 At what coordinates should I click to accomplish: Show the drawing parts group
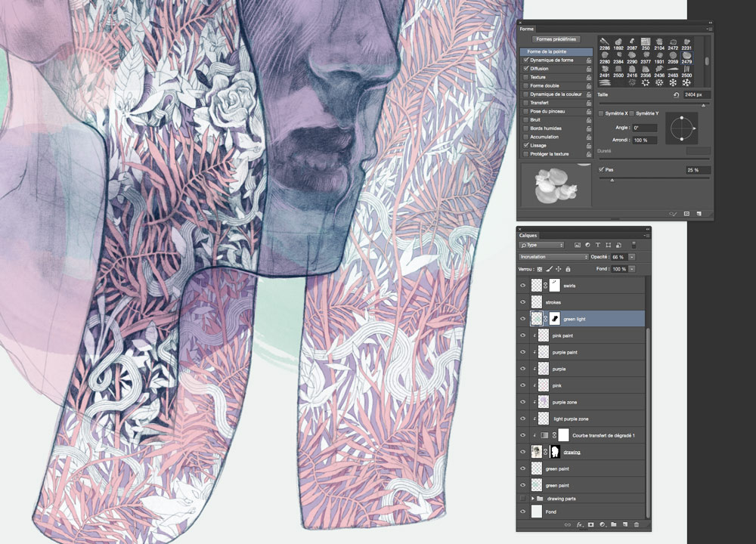(x=522, y=499)
